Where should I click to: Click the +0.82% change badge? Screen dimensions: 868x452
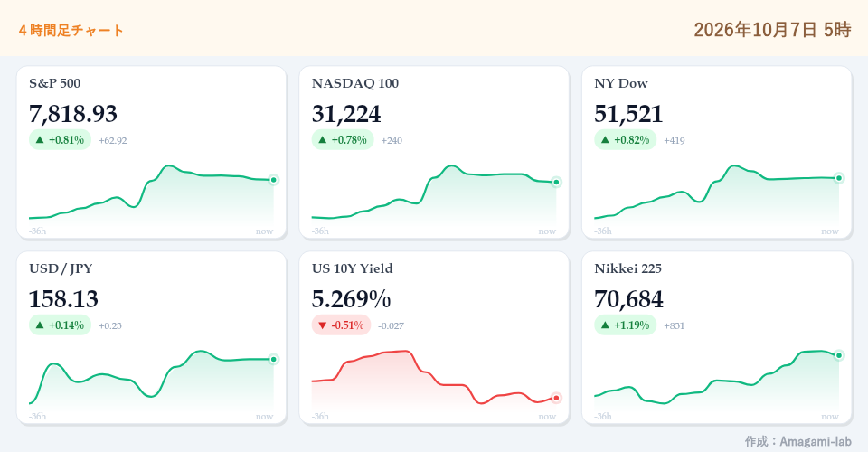pos(626,140)
